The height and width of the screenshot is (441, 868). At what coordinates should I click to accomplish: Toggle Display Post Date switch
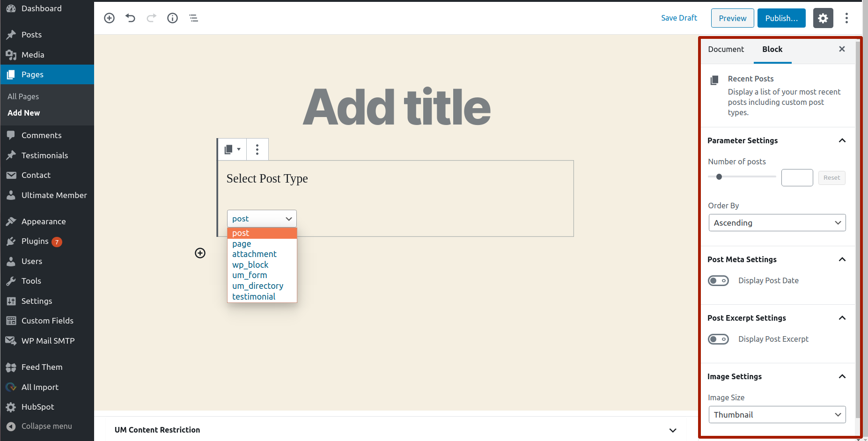[x=718, y=281]
